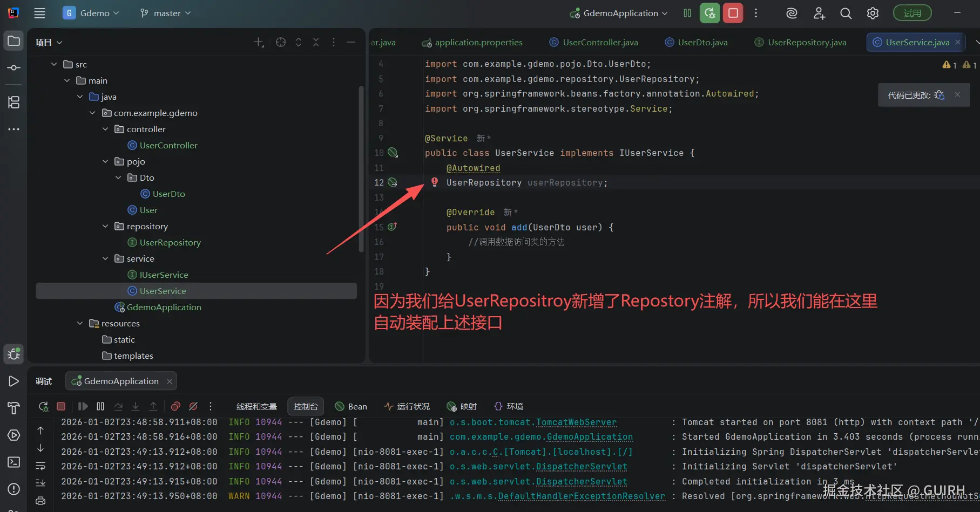
Task: Open the TomcatWebServer link in the console
Action: coord(577,422)
